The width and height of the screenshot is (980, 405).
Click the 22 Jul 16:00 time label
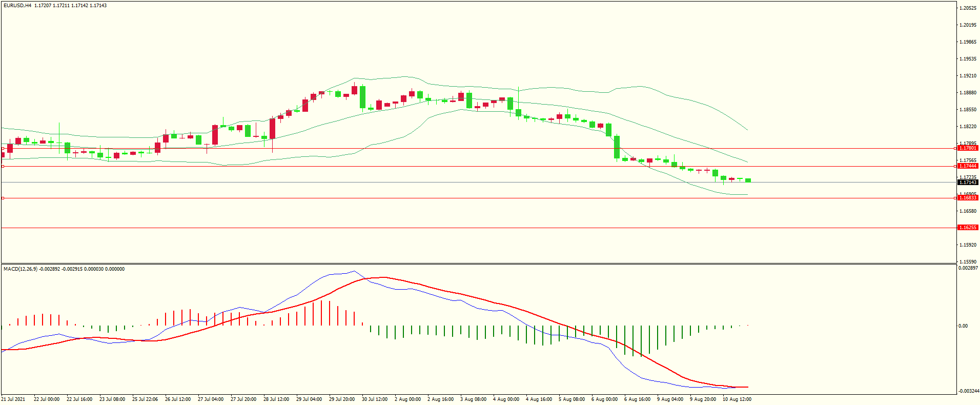[x=79, y=399]
